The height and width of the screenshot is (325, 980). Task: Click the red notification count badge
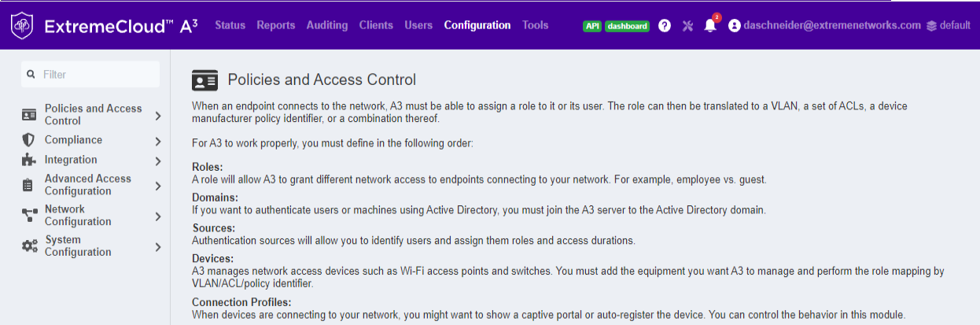click(717, 17)
